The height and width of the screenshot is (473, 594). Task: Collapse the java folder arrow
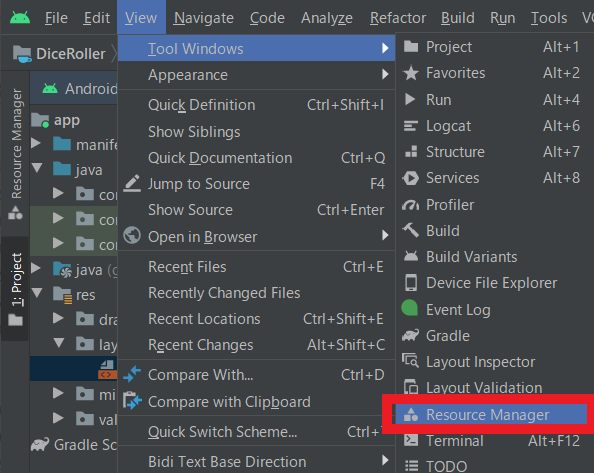tap(37, 168)
